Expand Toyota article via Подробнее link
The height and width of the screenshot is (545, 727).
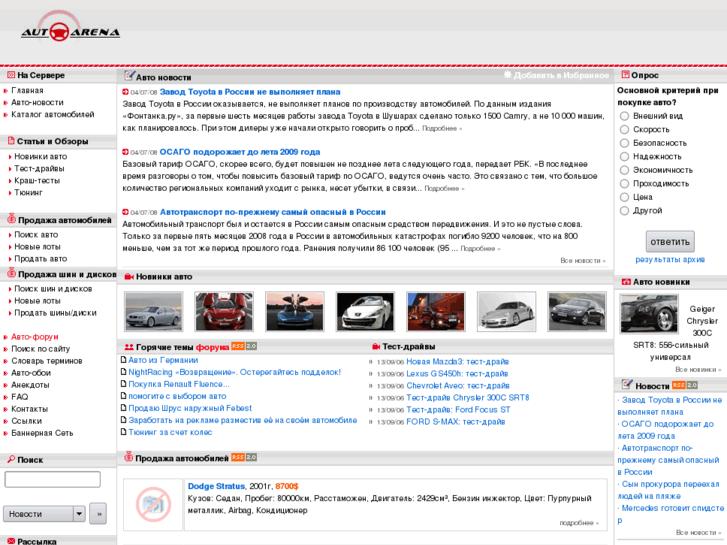click(x=441, y=128)
